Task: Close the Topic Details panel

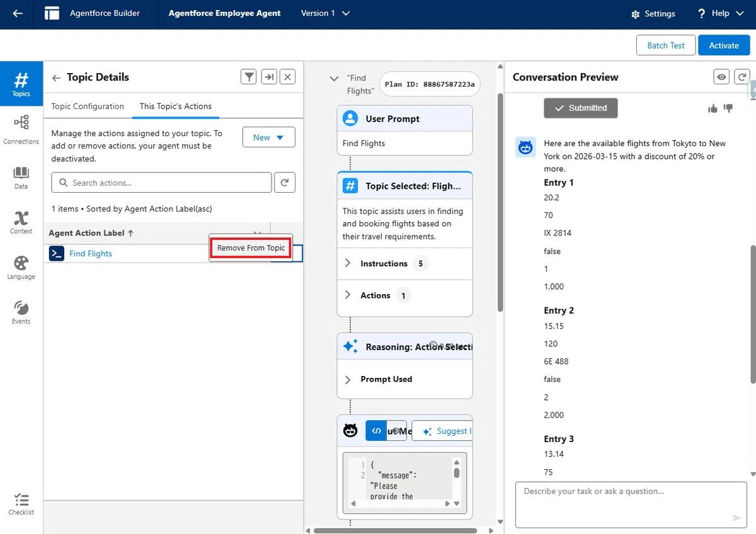Action: pyautogui.click(x=288, y=77)
